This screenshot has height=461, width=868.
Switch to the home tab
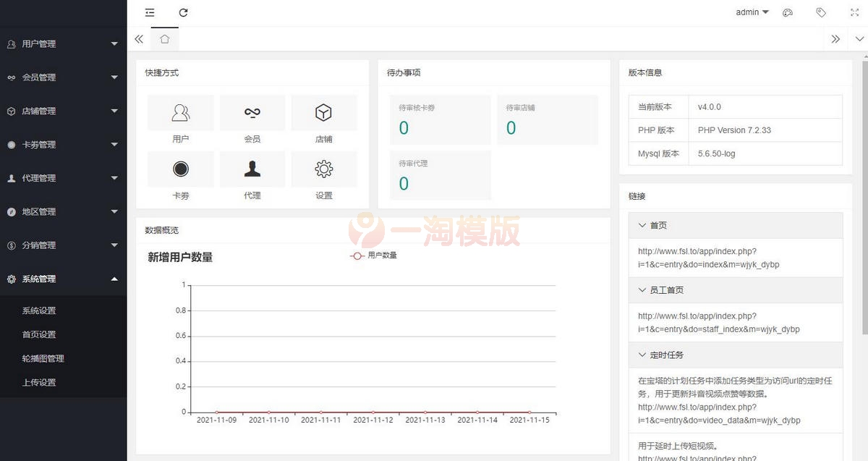(164, 39)
